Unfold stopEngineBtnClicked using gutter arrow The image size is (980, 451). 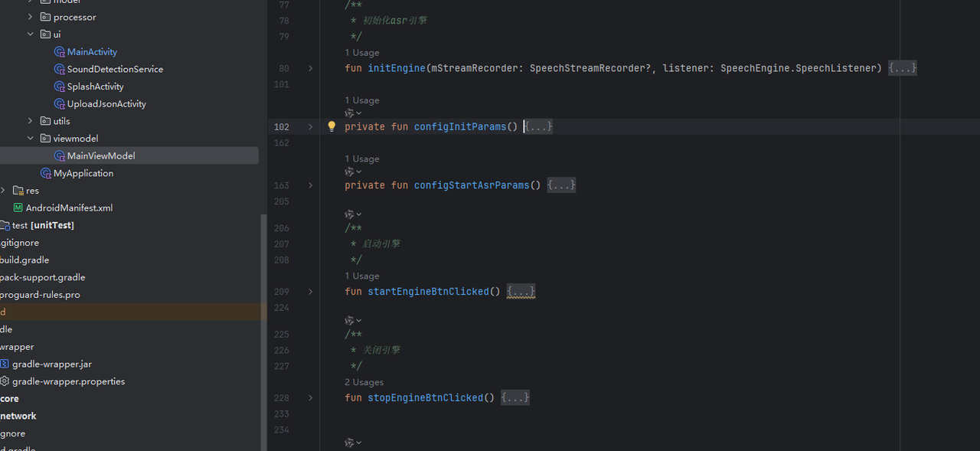310,398
